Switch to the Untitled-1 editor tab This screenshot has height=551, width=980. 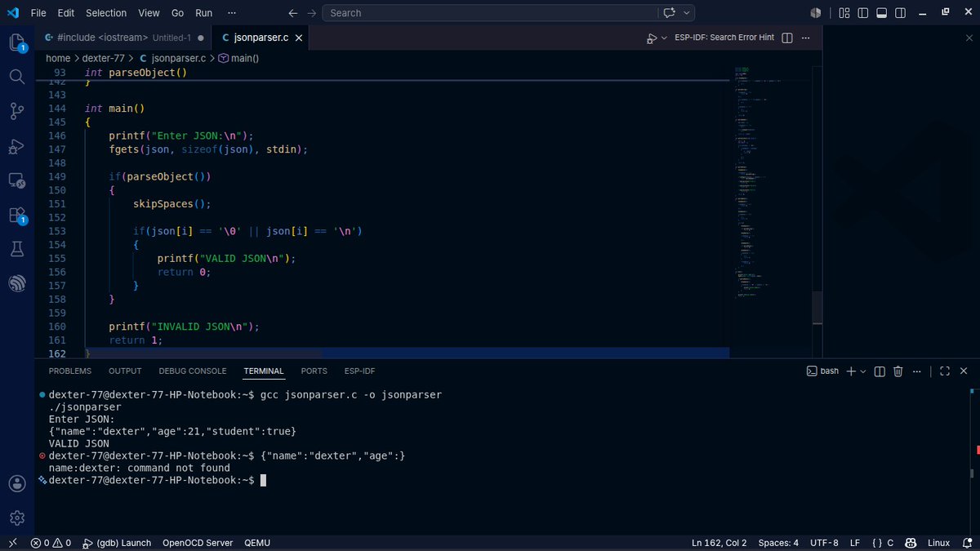(x=125, y=38)
